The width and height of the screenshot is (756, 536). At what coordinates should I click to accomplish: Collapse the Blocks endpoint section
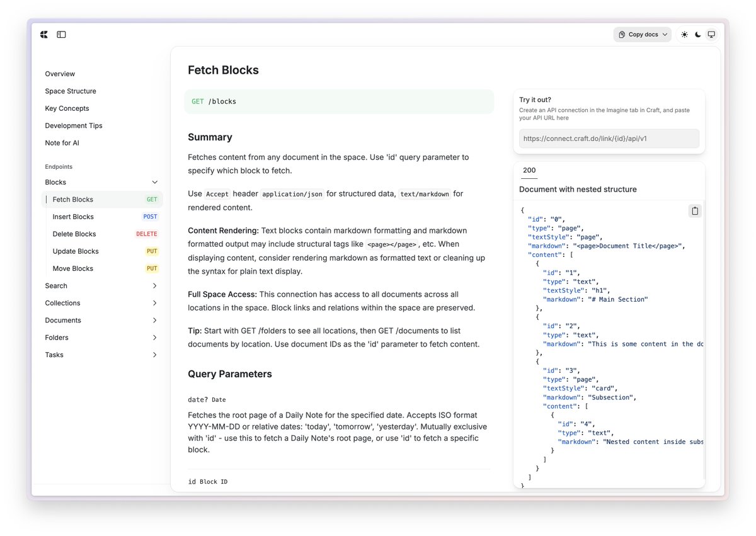point(155,182)
